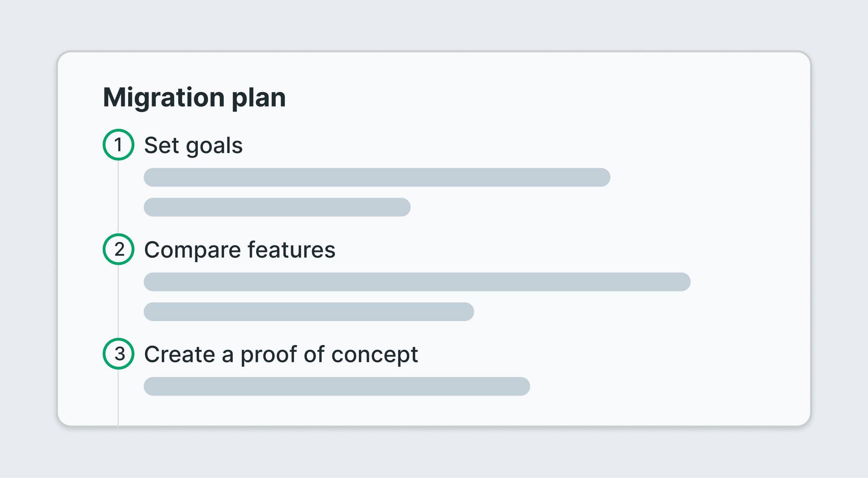This screenshot has width=868, height=478.
Task: Select the Set goals step title
Action: 193,145
